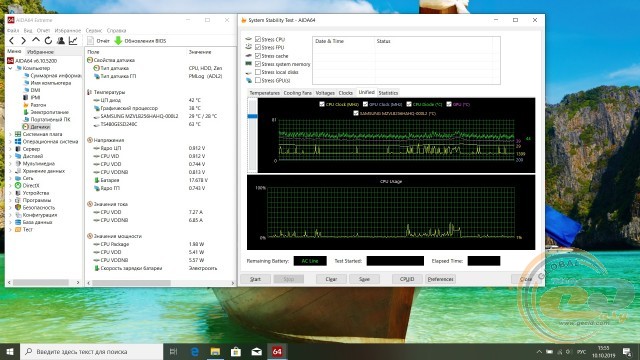Open the Отчёт report toolbar button
The width and height of the screenshot is (640, 360).
coord(98,41)
